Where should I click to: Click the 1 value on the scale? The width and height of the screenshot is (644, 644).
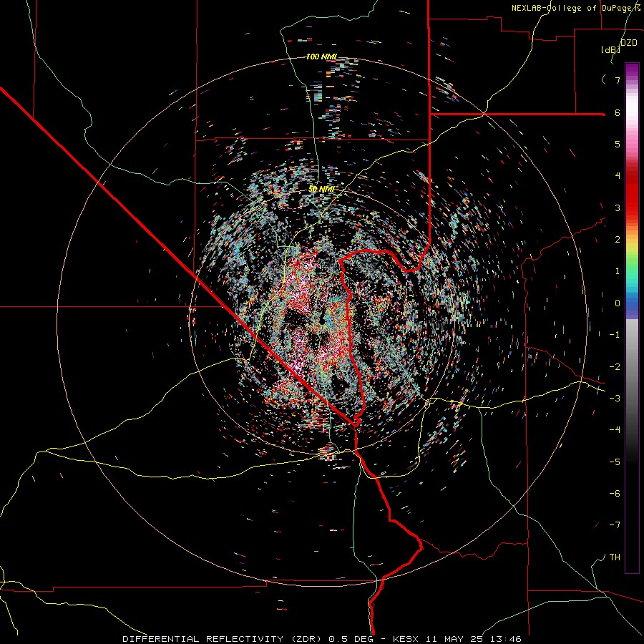pos(618,270)
